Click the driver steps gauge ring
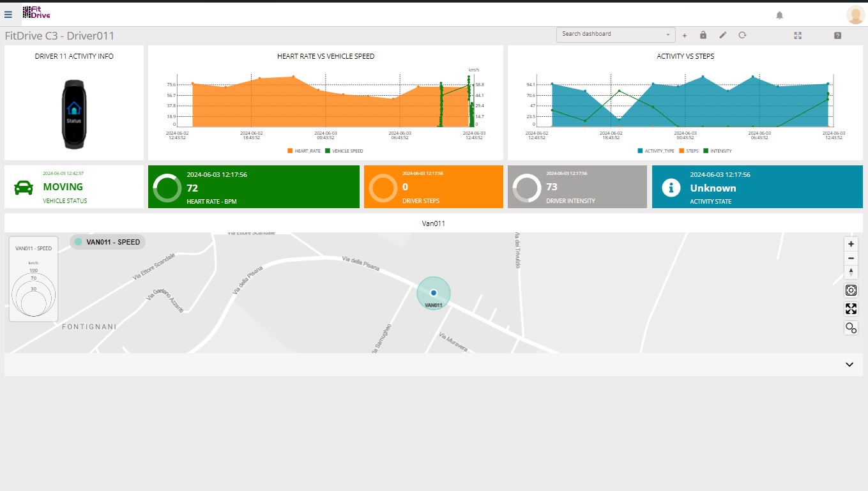868x491 pixels. (x=383, y=188)
